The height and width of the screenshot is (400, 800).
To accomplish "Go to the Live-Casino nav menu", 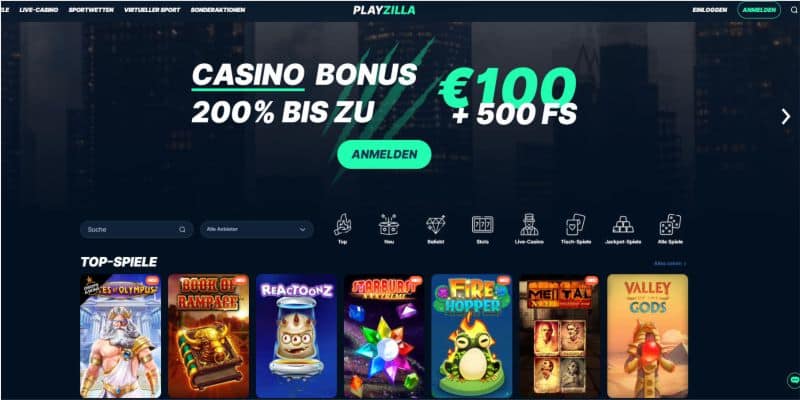I will coord(39,10).
